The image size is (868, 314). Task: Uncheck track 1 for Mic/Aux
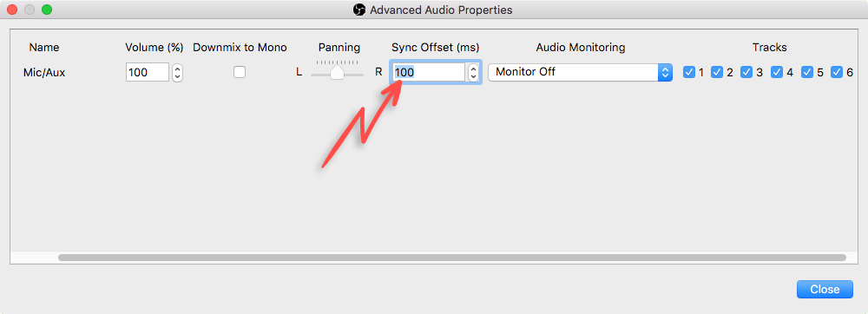(x=689, y=72)
